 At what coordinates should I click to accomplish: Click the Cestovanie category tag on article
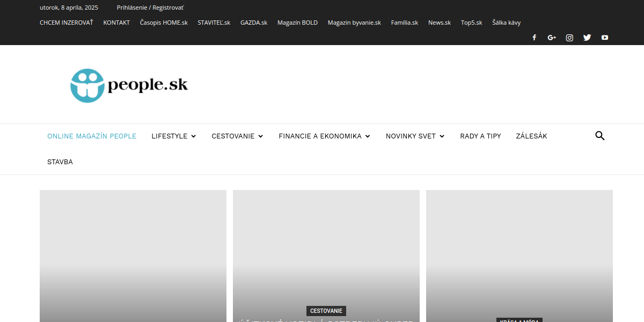pos(326,311)
